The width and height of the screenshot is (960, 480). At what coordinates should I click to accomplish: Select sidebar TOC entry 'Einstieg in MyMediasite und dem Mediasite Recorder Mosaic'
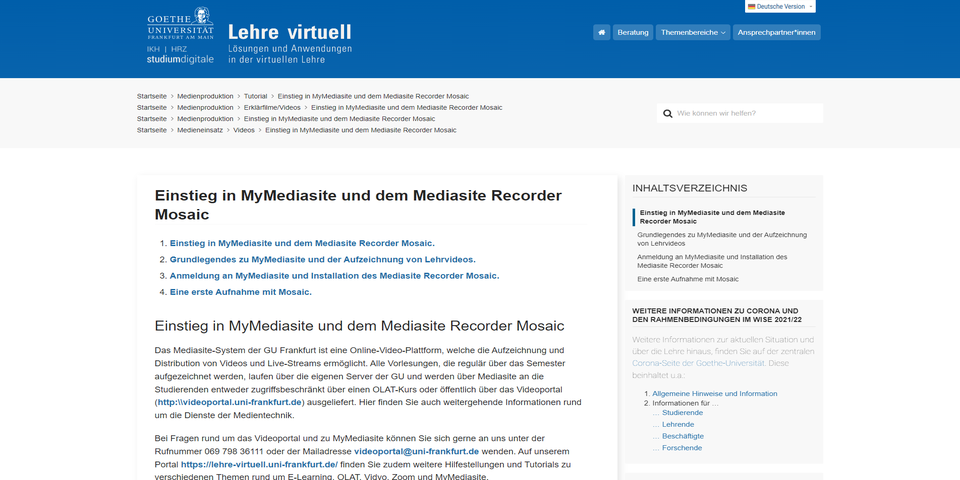[712, 217]
